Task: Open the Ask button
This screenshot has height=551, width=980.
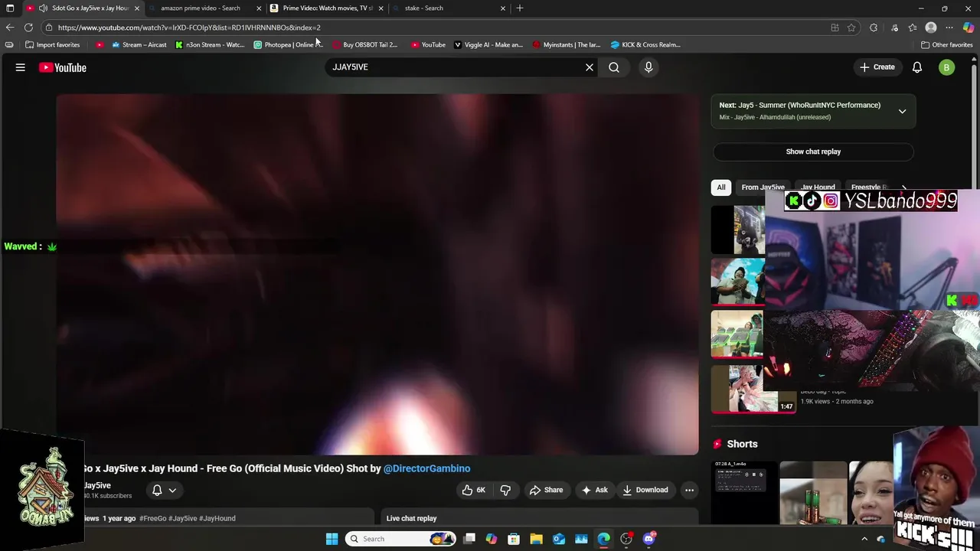Action: pos(594,490)
